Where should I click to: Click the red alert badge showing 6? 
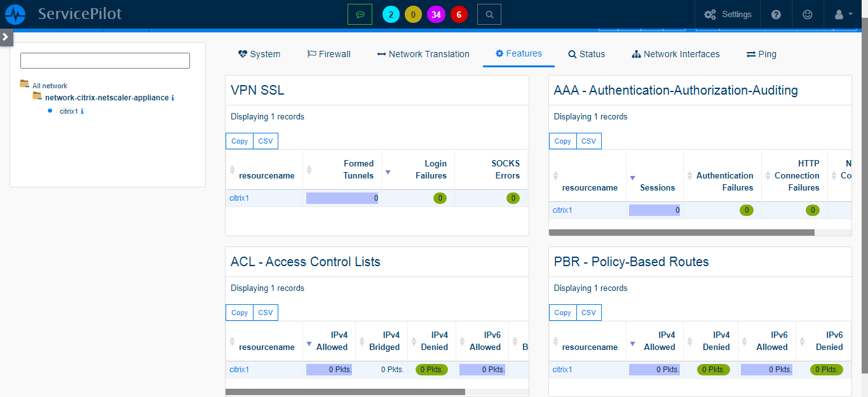(459, 14)
